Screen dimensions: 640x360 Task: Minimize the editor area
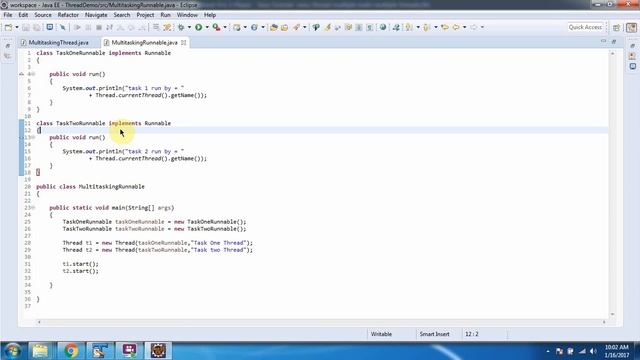click(x=603, y=42)
